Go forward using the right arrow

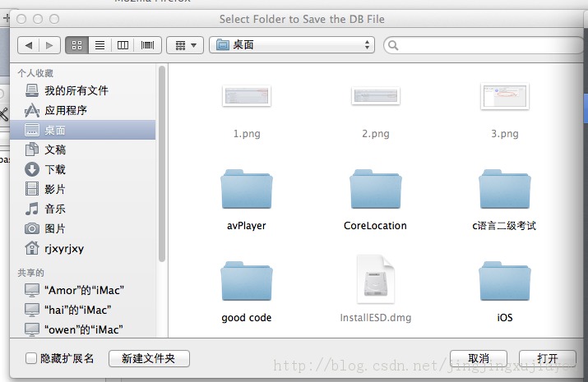(x=49, y=45)
